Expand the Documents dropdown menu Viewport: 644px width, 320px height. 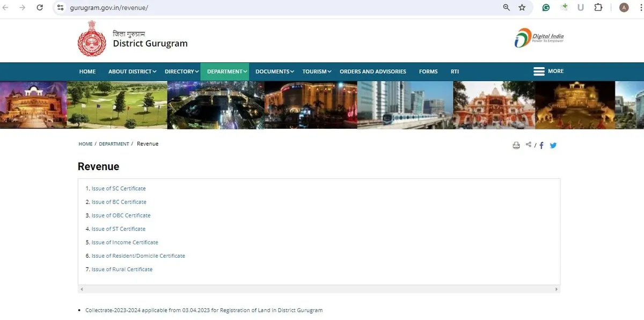click(275, 71)
